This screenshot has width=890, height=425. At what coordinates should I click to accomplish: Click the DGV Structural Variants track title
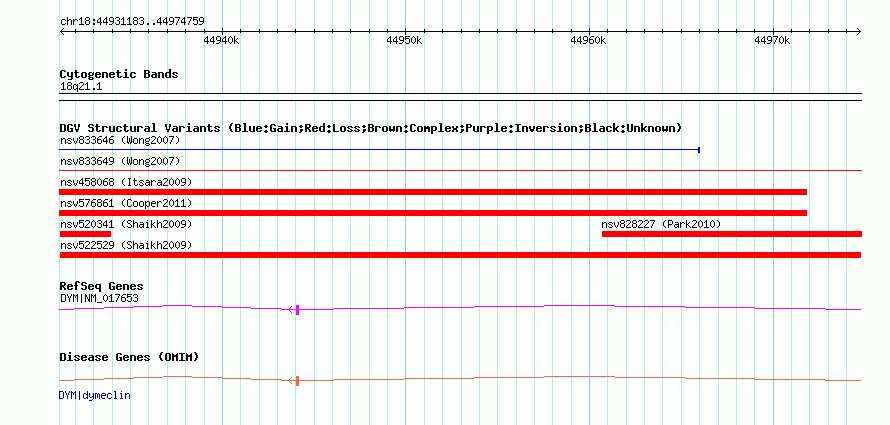tap(371, 128)
